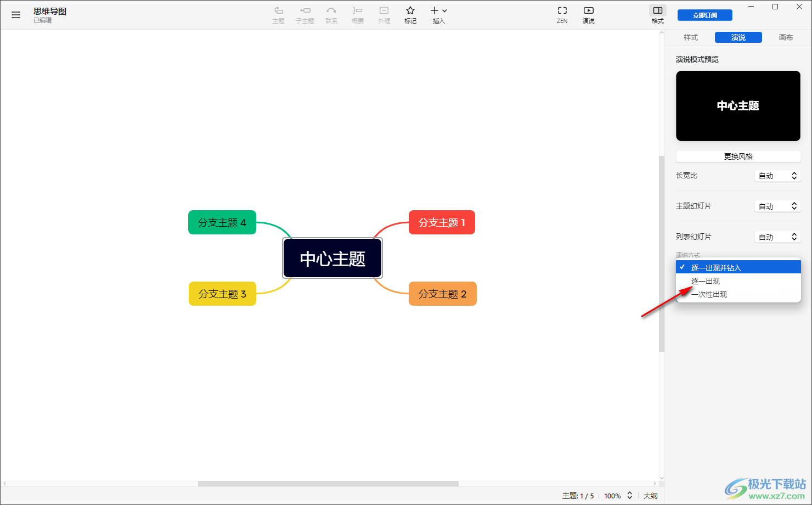812x505 pixels.
Task: Select branch topic 分支主题 3
Action: pos(222,294)
